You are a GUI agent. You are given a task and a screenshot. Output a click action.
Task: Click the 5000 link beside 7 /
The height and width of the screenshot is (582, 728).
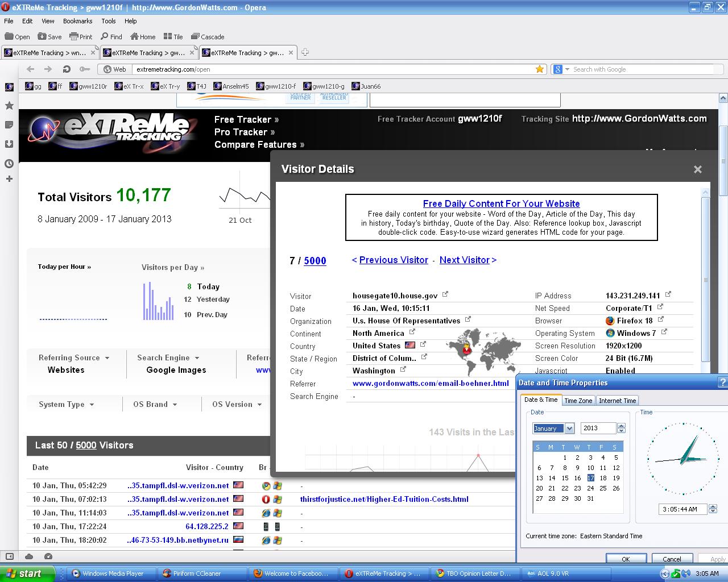pyautogui.click(x=315, y=261)
